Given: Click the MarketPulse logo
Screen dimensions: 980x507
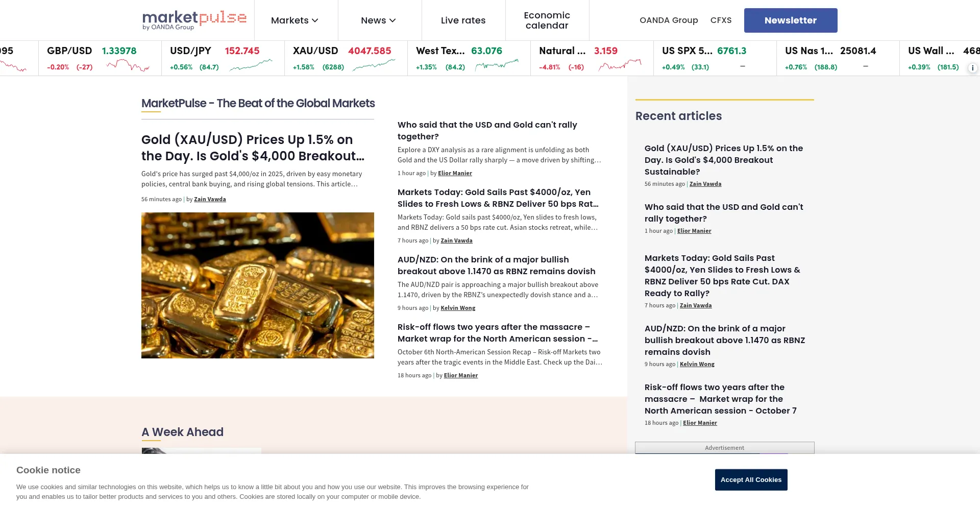Looking at the screenshot, I should click(194, 20).
